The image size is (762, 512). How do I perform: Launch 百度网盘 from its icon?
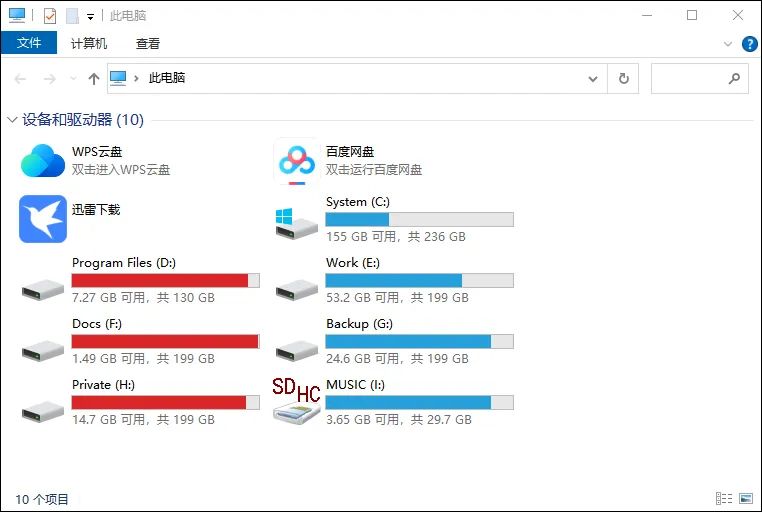296,160
